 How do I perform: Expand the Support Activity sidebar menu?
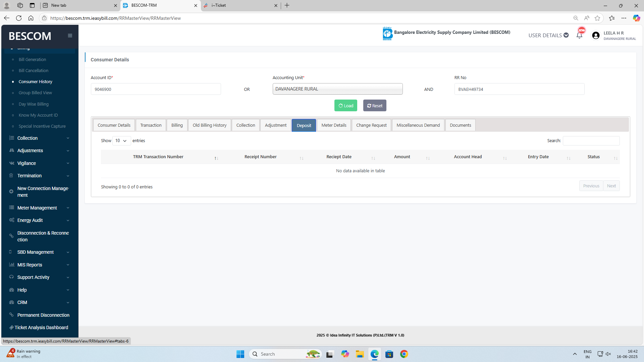point(40,277)
